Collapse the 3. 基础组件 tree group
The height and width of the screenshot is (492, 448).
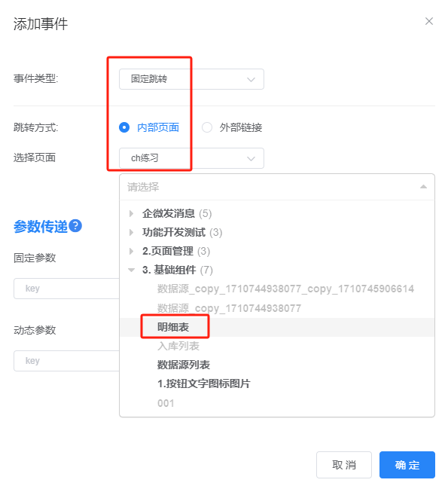pos(131,270)
